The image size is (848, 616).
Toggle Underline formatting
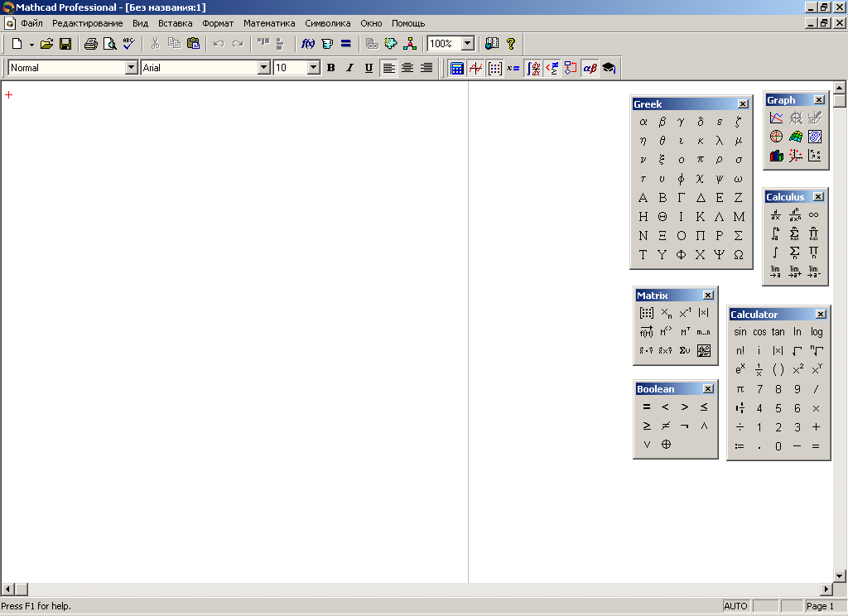coord(369,68)
